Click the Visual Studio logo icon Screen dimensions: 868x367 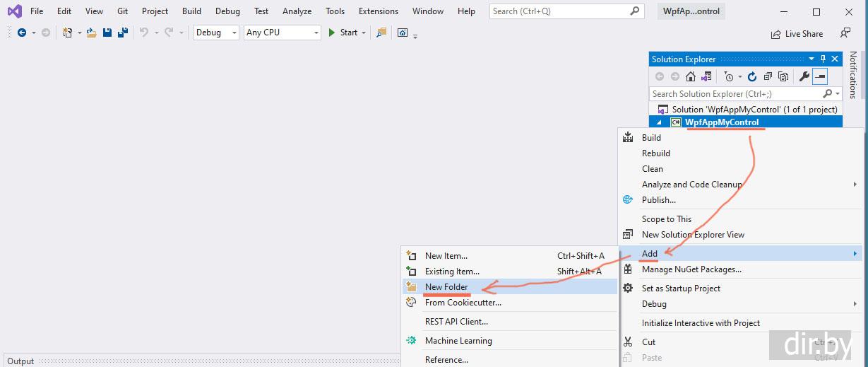[x=14, y=11]
